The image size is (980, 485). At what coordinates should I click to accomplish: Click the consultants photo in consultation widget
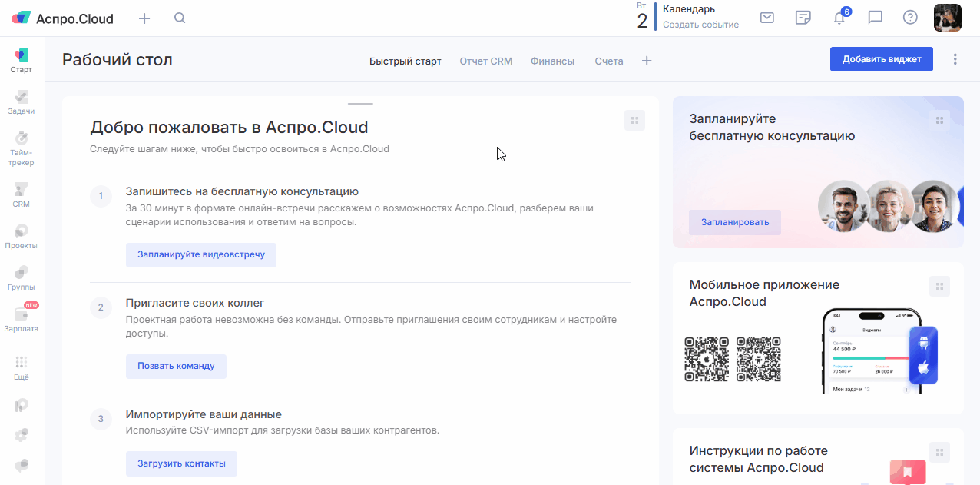[890, 206]
